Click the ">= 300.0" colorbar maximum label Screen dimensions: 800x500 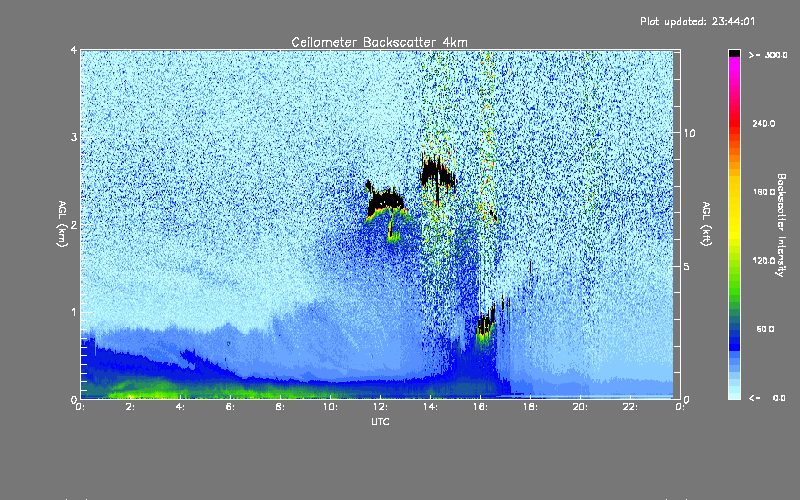768,55
